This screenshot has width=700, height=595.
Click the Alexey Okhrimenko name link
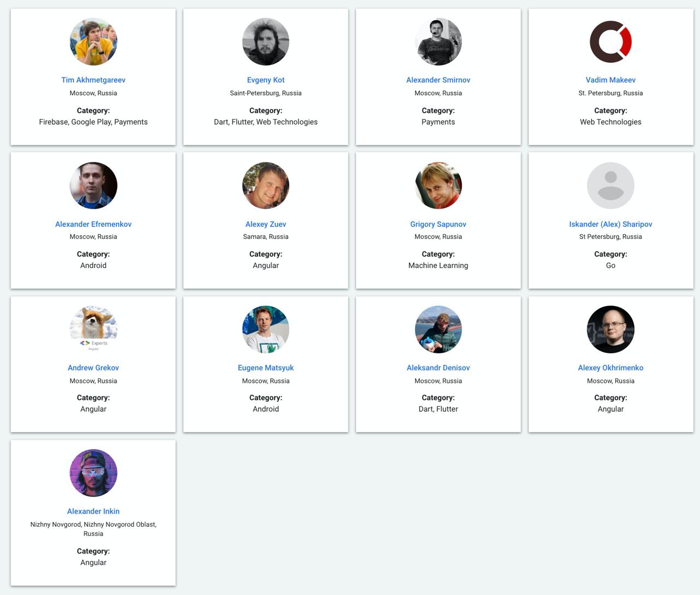point(611,368)
